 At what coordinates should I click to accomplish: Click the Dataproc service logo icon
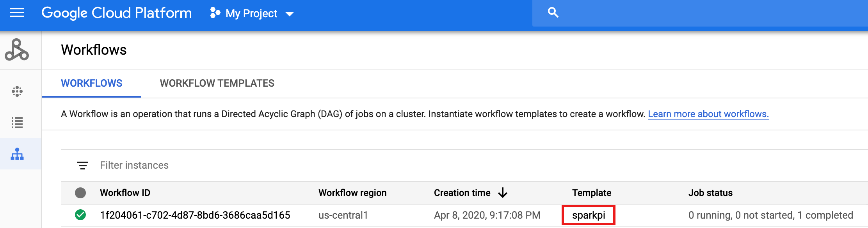17,50
